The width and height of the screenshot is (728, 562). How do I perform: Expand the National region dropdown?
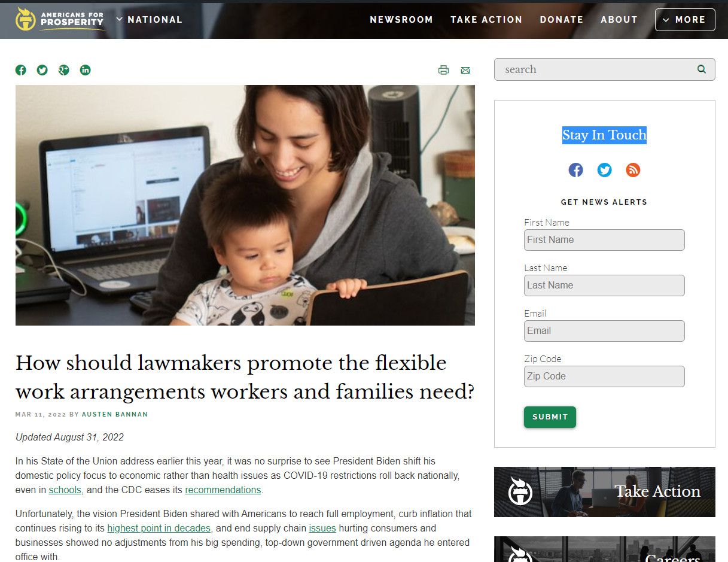pyautogui.click(x=149, y=19)
